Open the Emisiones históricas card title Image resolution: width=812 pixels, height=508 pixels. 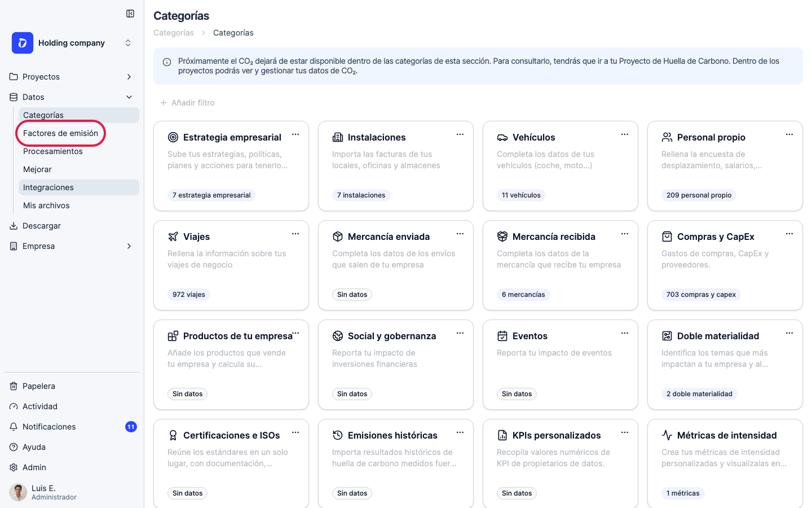point(392,435)
